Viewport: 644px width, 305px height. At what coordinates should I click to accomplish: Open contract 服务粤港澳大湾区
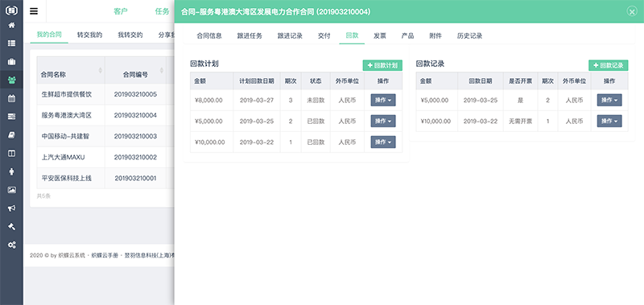click(67, 115)
